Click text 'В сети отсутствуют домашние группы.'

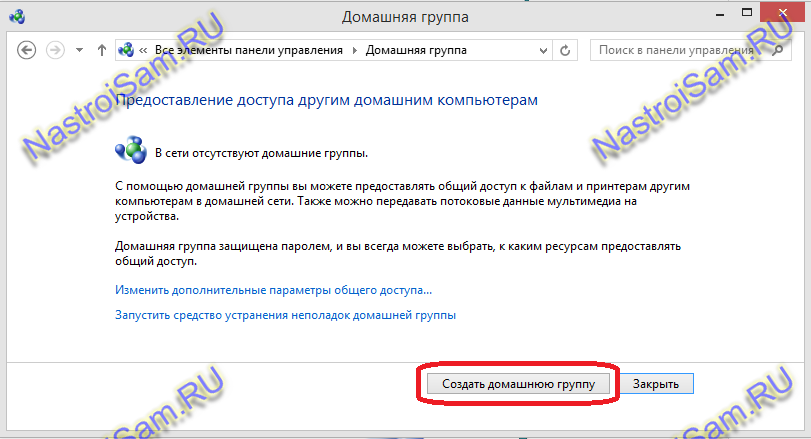point(262,153)
